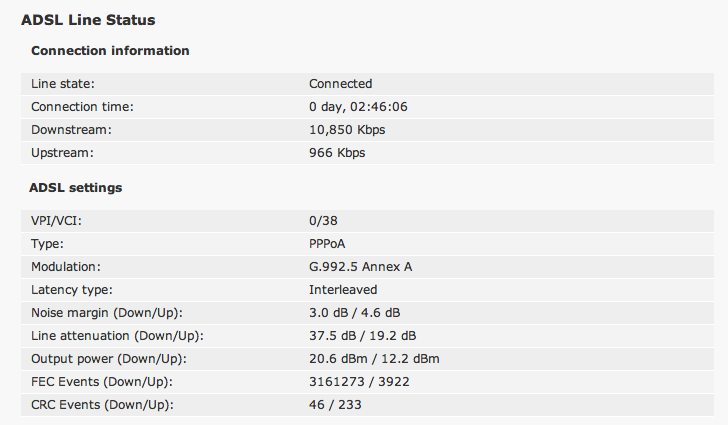This screenshot has height=425, width=728.
Task: Click the 'Latency type:' label
Action: 72,290
